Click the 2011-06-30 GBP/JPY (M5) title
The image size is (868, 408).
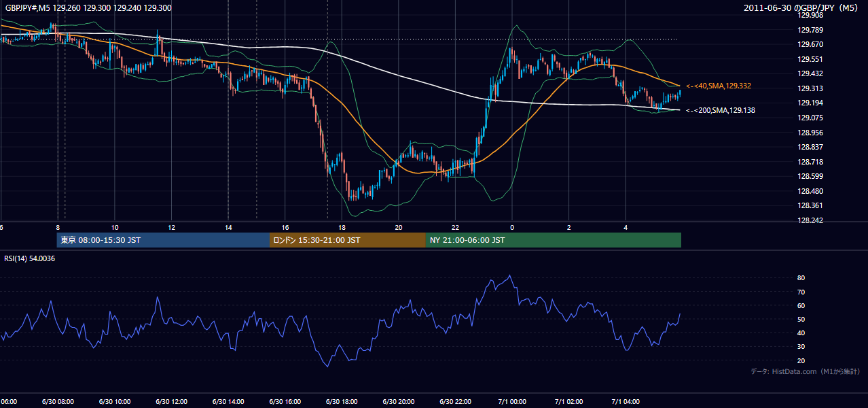pyautogui.click(x=802, y=7)
